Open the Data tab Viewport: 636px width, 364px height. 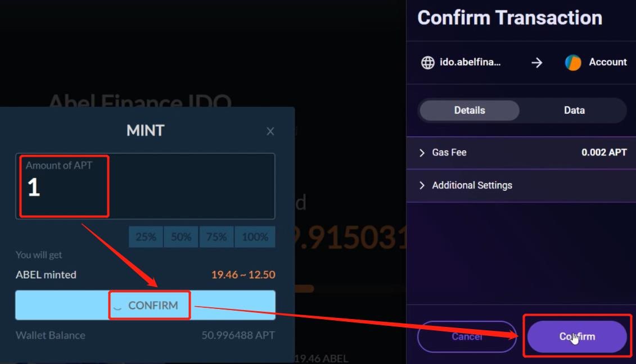pos(574,111)
